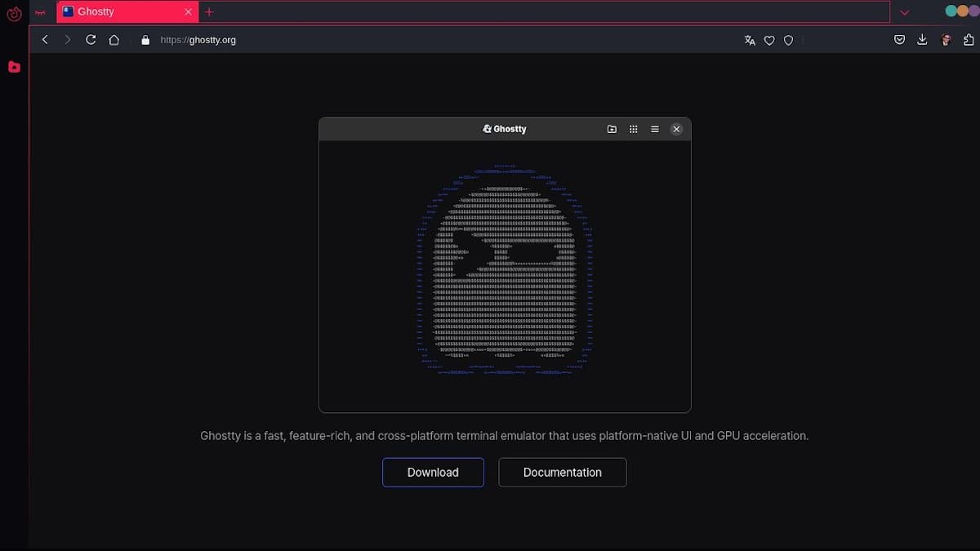Click the profile avatar icon

[946, 39]
